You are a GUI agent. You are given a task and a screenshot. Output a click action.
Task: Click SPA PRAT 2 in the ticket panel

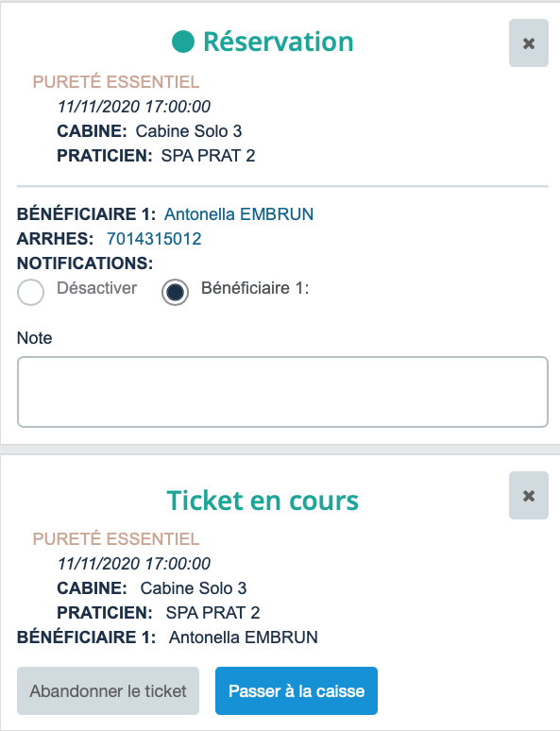[213, 613]
